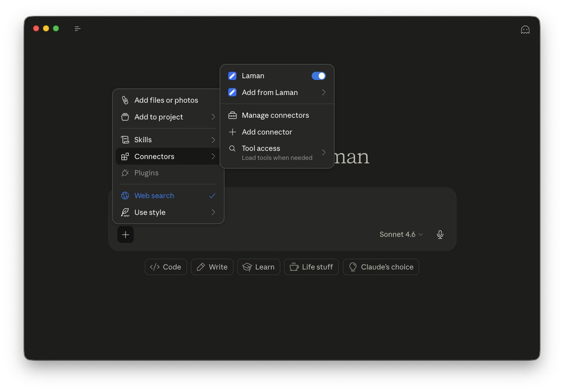Click the Code brackets icon
The image size is (564, 392).
coord(155,267)
